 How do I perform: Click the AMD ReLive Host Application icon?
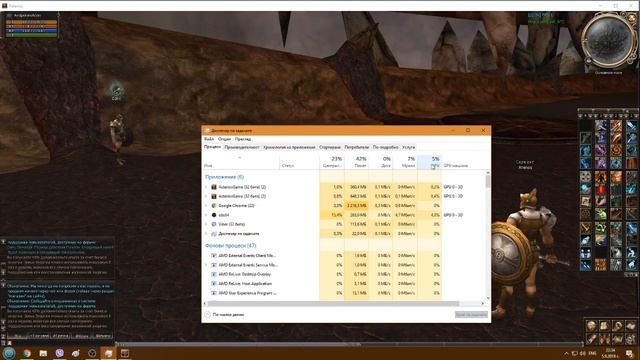pyautogui.click(x=213, y=284)
